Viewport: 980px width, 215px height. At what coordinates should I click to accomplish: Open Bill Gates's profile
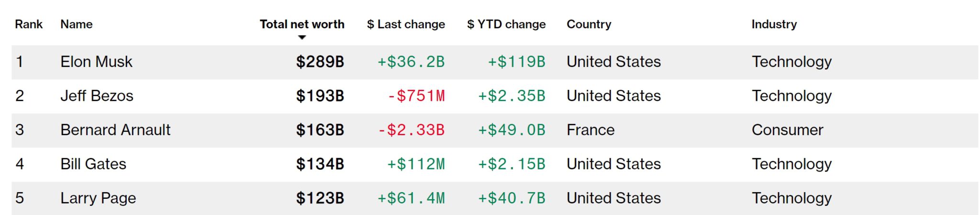(93, 164)
